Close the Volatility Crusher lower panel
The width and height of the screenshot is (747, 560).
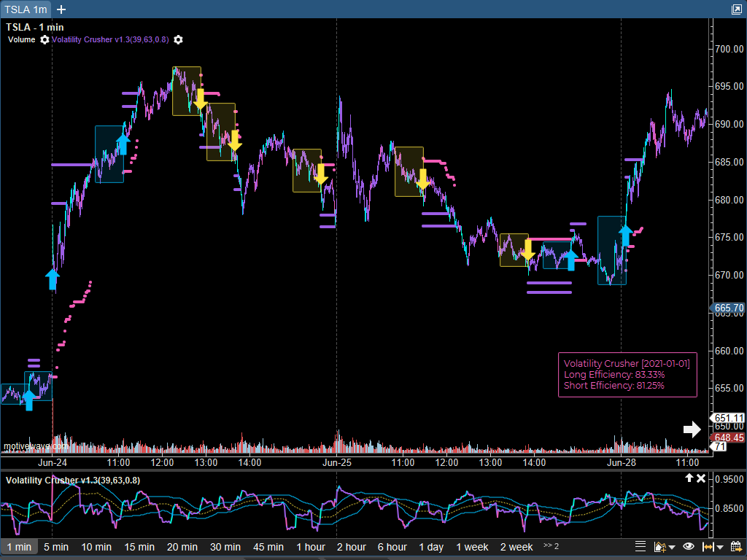coord(701,478)
